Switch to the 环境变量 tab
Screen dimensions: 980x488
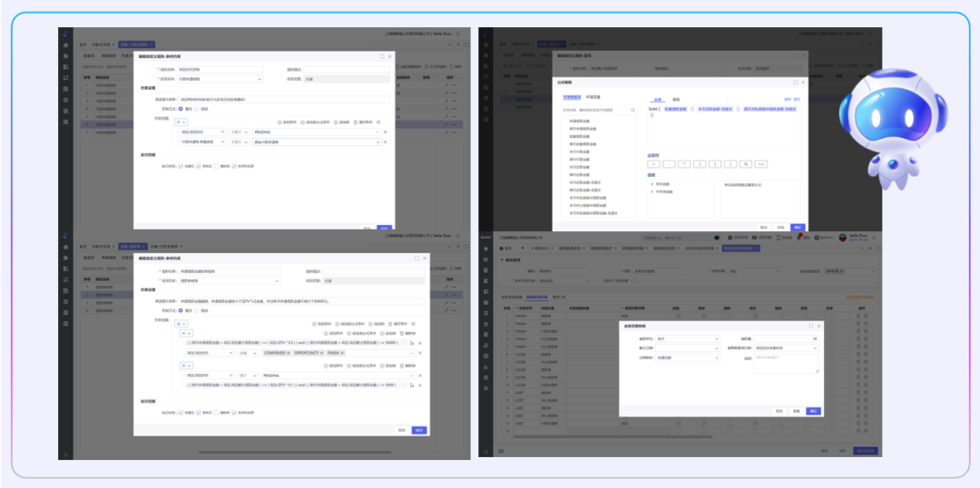pyautogui.click(x=594, y=95)
